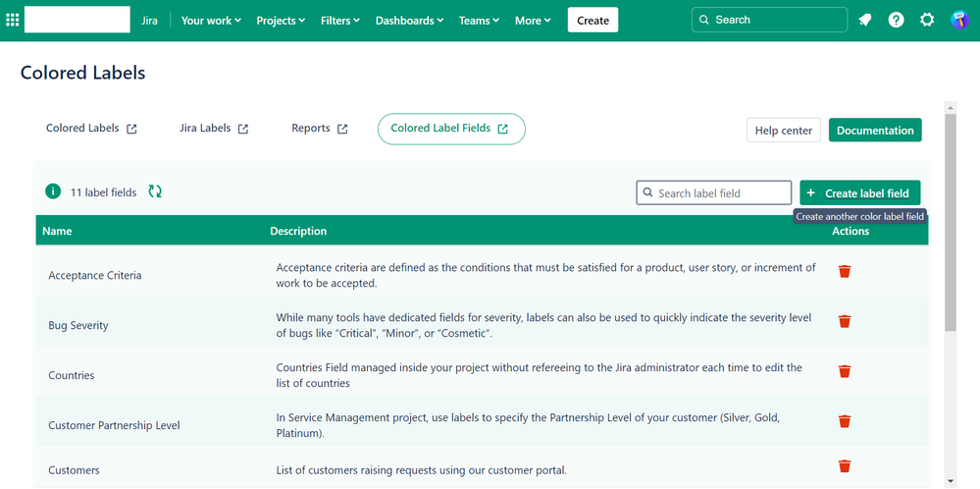Click the Countries description text
This screenshot has height=489, width=980.
pos(539,375)
